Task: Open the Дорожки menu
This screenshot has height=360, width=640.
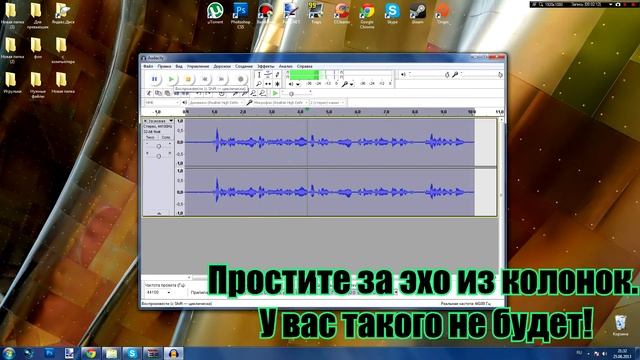Action: point(222,66)
